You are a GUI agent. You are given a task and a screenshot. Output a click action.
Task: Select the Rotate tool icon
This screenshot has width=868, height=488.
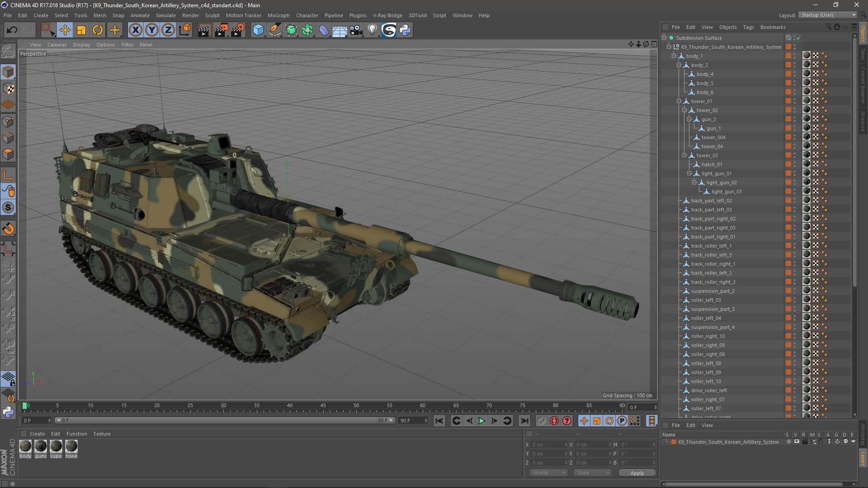pos(98,30)
